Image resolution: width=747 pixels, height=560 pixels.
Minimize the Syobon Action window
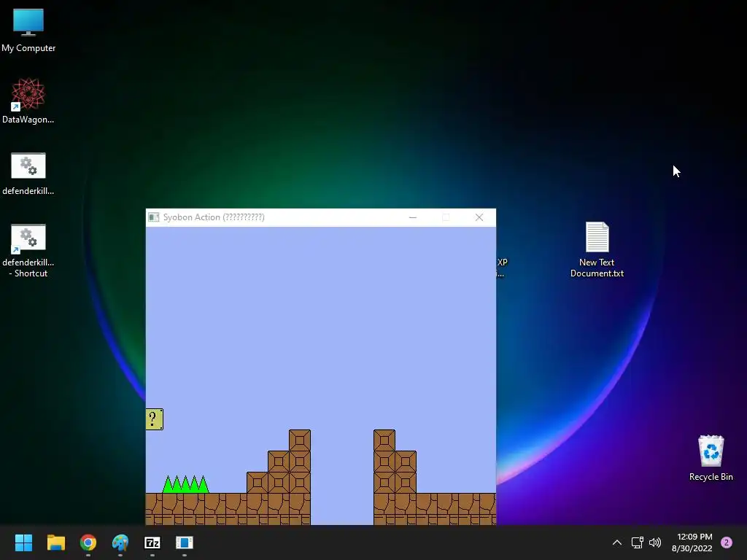pos(413,217)
